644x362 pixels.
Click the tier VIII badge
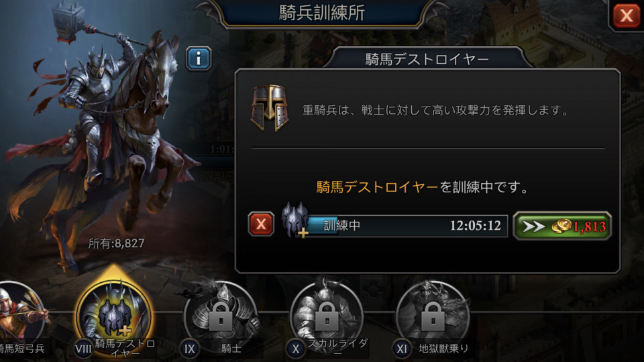pyautogui.click(x=83, y=349)
